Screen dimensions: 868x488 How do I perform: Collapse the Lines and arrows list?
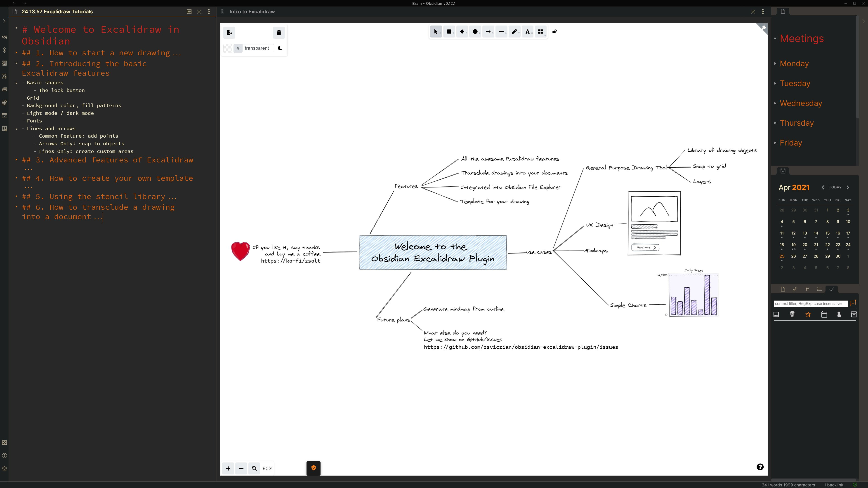click(x=17, y=129)
